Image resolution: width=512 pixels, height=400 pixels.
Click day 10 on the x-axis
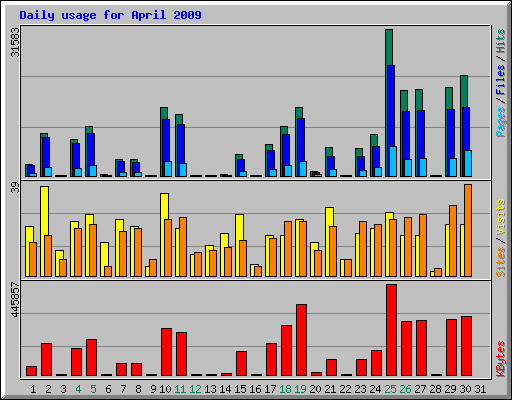165,389
